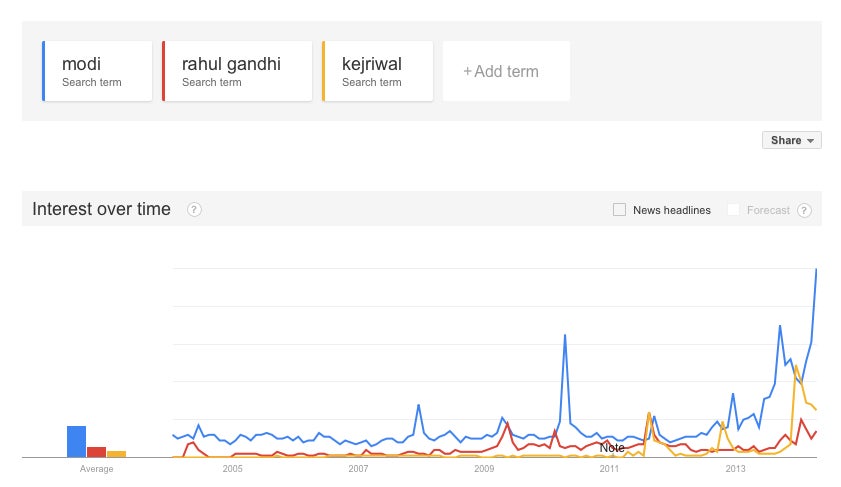Image resolution: width=841 pixels, height=487 pixels.
Task: Click the blue modi average bar
Action: [76, 441]
